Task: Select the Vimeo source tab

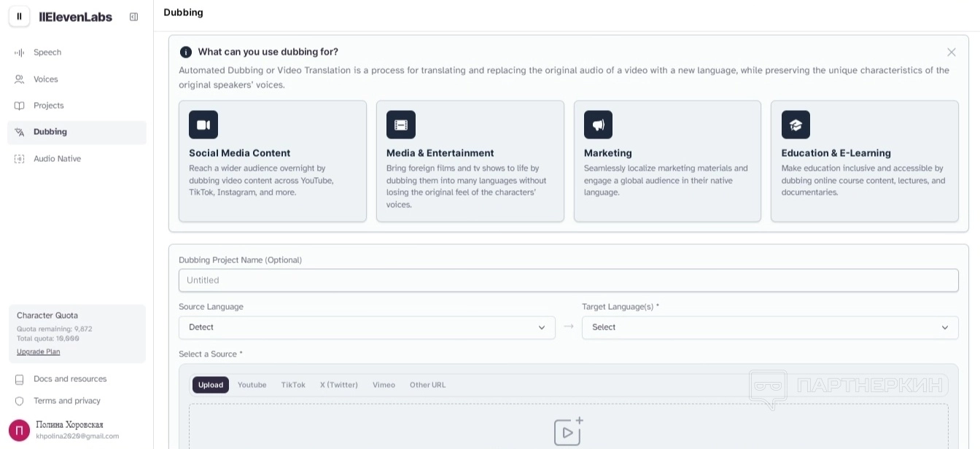Action: 384,385
